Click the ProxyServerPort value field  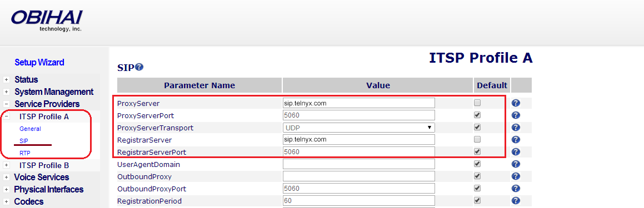[358, 115]
